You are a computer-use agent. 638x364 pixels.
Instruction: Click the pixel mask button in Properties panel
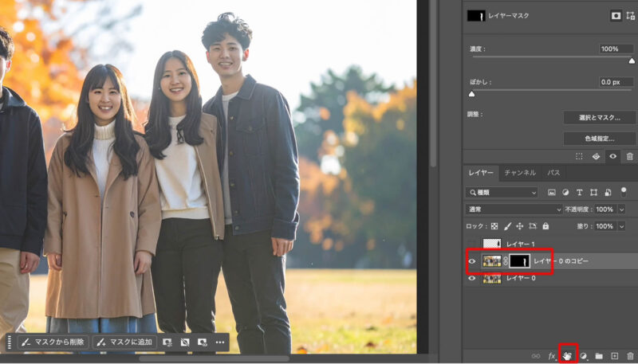[616, 15]
